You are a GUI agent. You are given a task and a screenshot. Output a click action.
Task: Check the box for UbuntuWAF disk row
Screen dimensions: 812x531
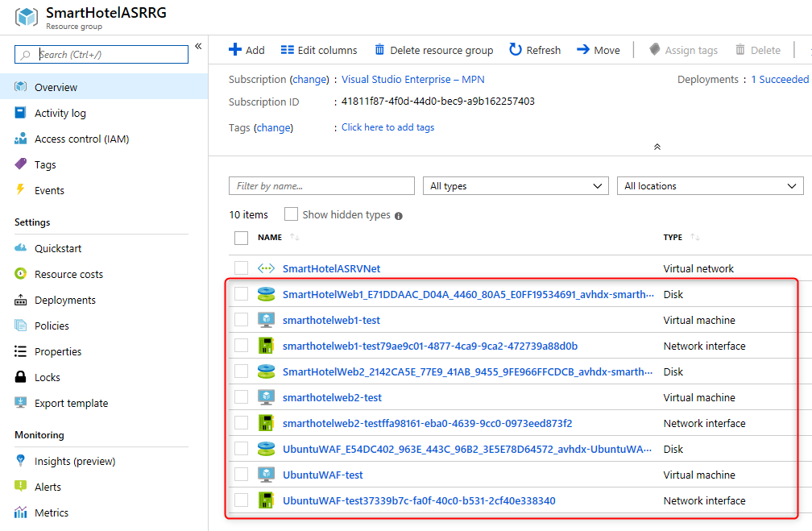pos(242,449)
